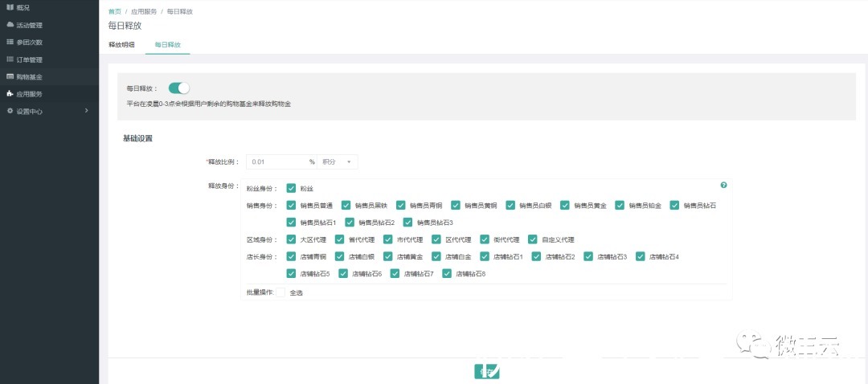Click the gear icon beside 设置中心
868x384 pixels.
pyautogui.click(x=10, y=111)
